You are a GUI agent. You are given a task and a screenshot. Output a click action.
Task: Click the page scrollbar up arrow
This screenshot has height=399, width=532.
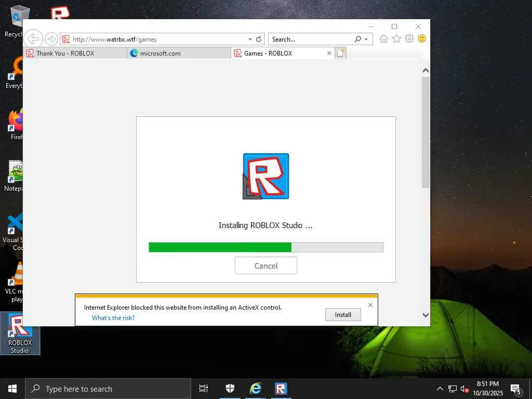(425, 71)
